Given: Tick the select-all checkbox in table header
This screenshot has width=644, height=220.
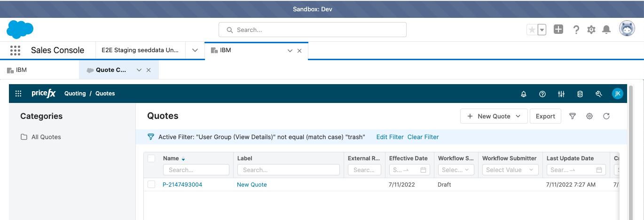Looking at the screenshot, I should tap(151, 158).
